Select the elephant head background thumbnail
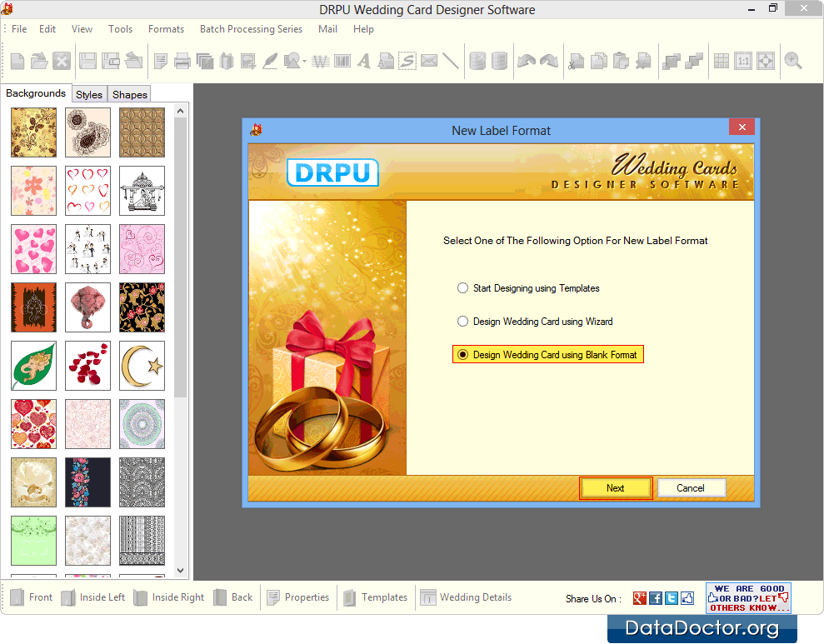This screenshot has width=824, height=644. click(x=87, y=307)
